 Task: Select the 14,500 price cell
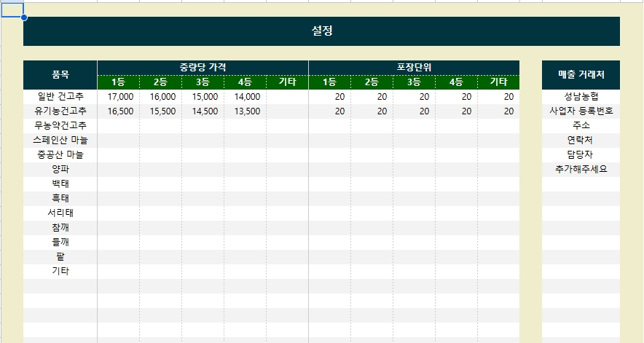203,111
